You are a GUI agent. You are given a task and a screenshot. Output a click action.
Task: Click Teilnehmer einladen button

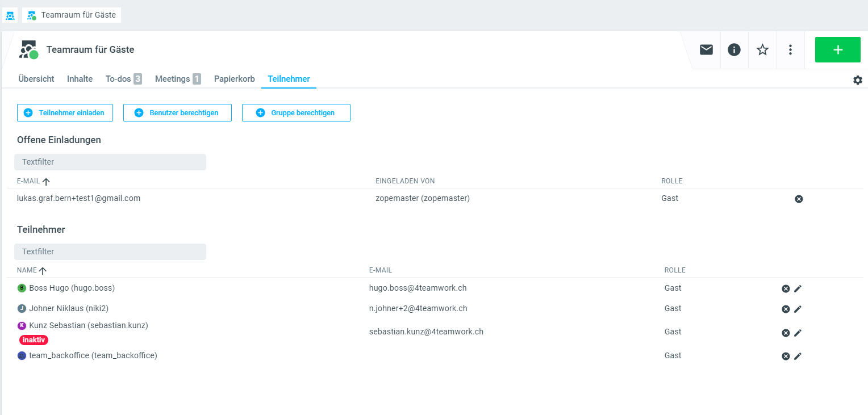(x=65, y=113)
